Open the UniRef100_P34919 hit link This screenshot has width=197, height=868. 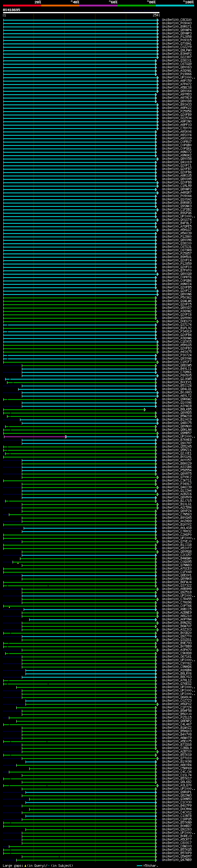176,332
